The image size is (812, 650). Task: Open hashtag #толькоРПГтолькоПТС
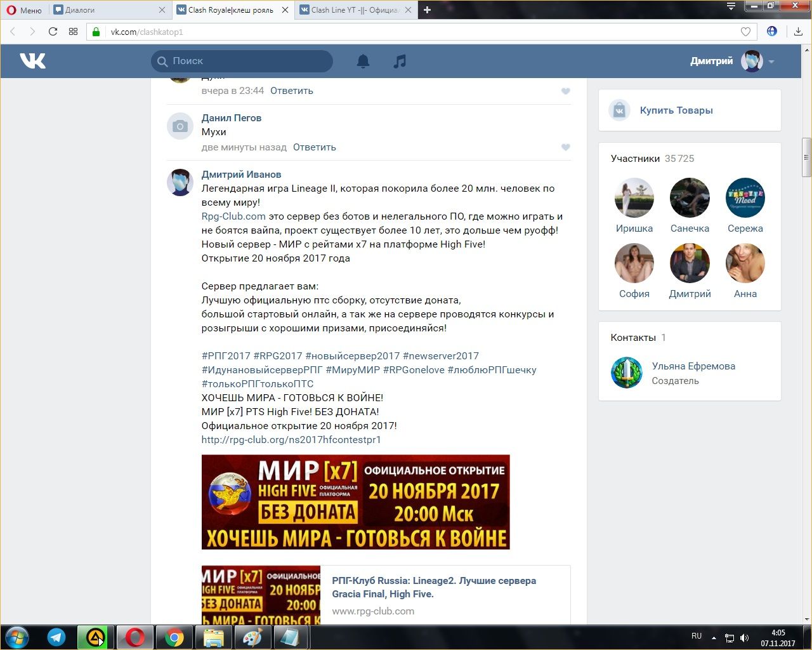coord(258,384)
